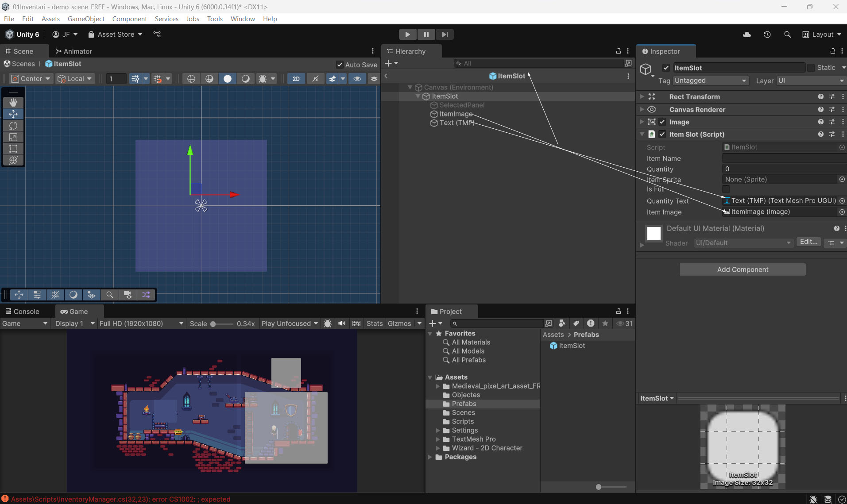Uncheck the Auto Save checkbox

(340, 65)
